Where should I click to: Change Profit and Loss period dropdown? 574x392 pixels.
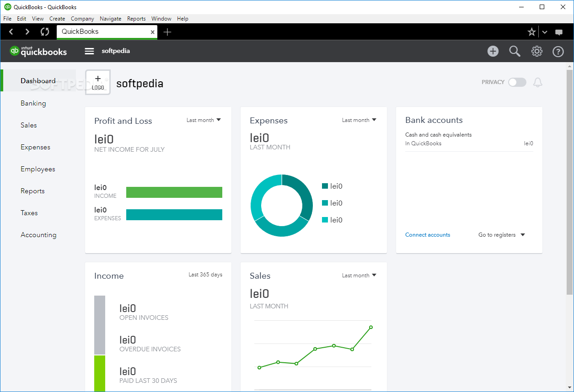(x=204, y=120)
